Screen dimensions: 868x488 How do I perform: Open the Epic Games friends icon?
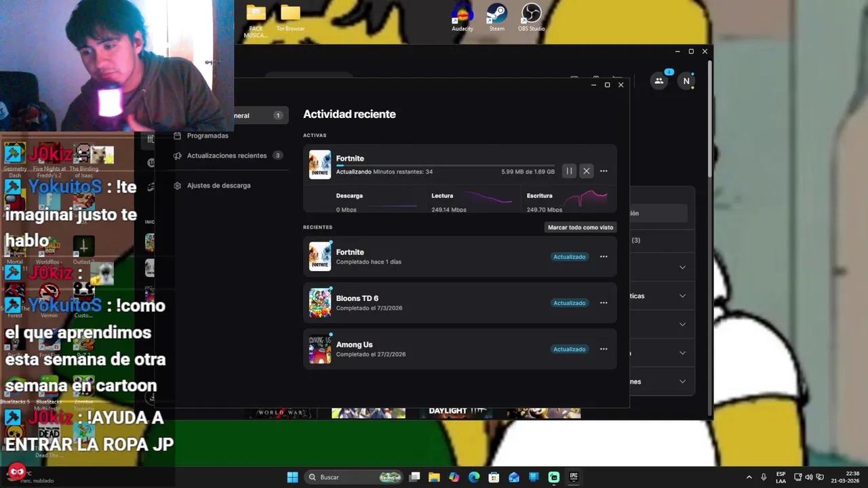(659, 81)
